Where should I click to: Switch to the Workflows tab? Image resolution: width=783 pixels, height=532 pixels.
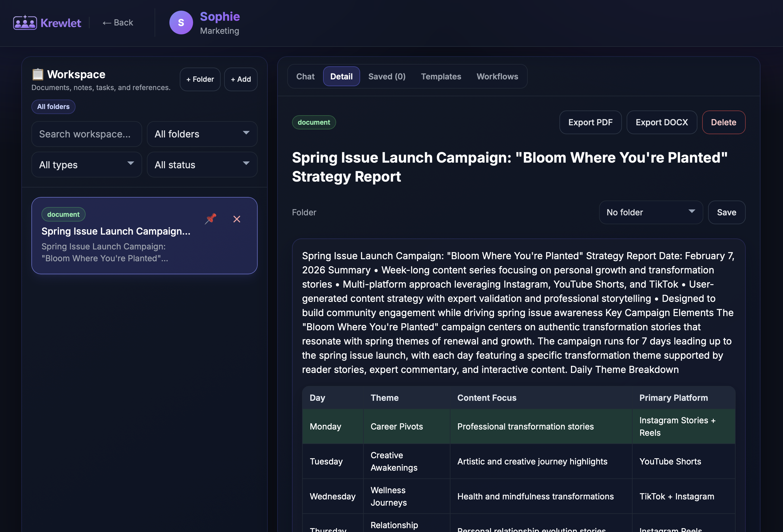pyautogui.click(x=497, y=76)
